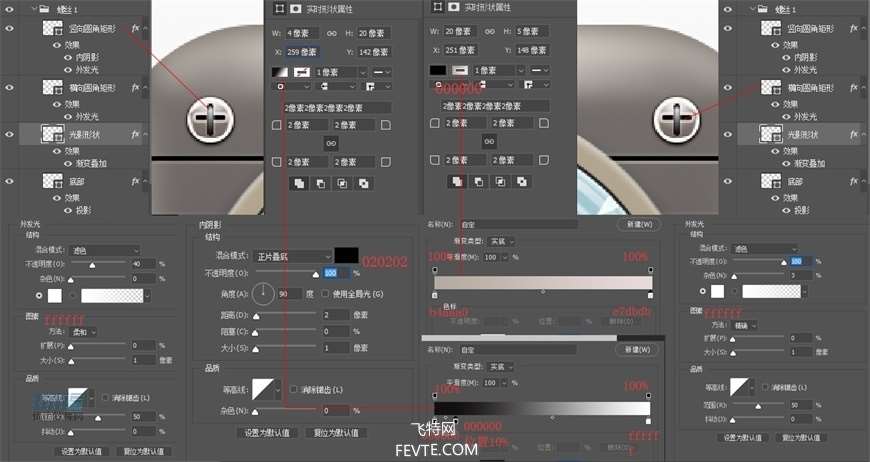Click subtract front shape icon under 251像素 panel

[479, 182]
